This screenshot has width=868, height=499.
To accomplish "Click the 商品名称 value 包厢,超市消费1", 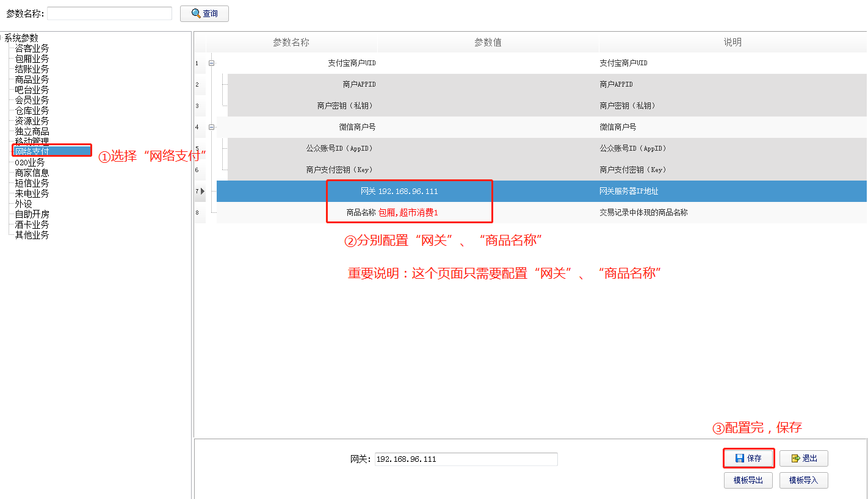I will pyautogui.click(x=408, y=212).
